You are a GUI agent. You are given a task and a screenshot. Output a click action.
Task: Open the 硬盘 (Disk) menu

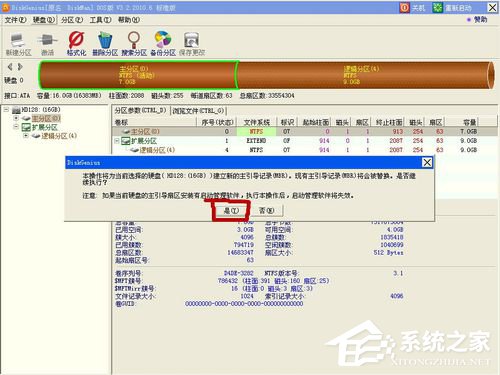tap(44, 20)
